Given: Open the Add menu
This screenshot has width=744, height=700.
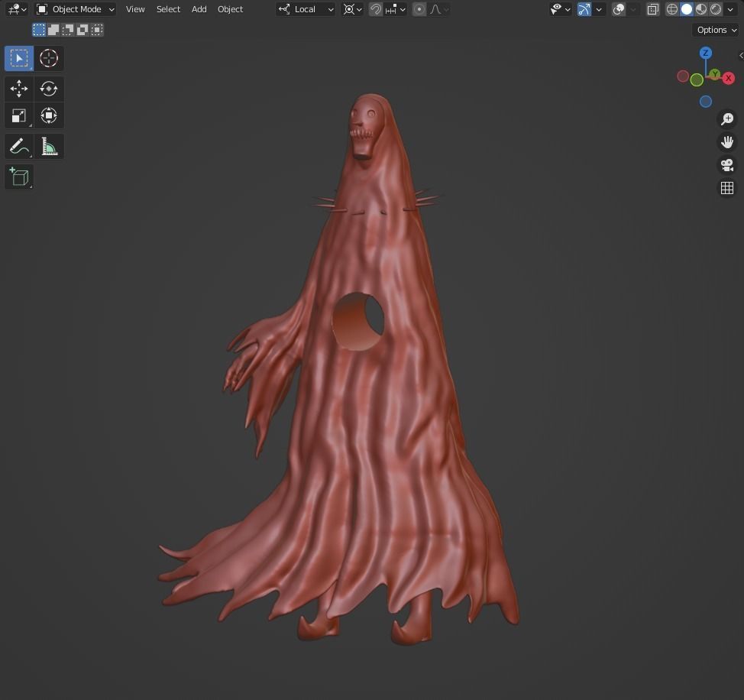Looking at the screenshot, I should click(x=199, y=9).
